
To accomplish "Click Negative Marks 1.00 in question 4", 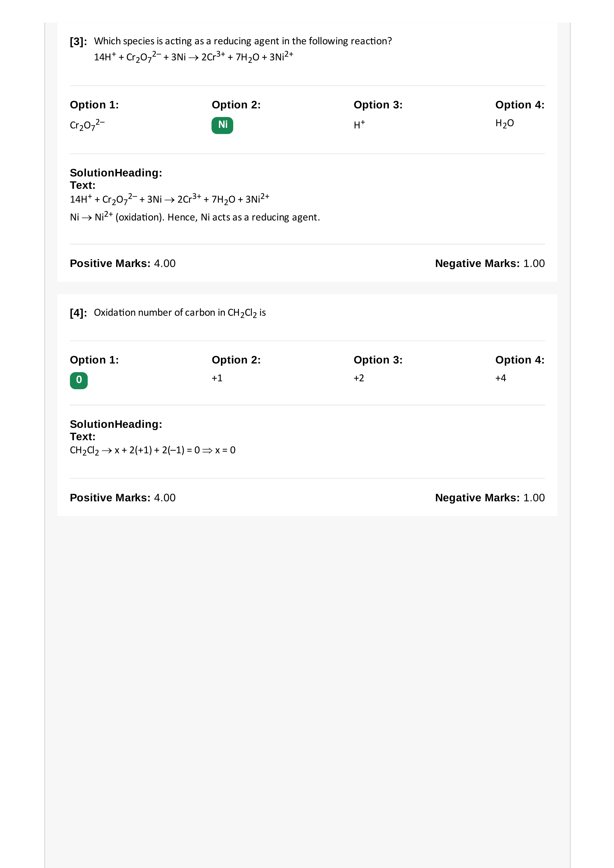I will [490, 498].
